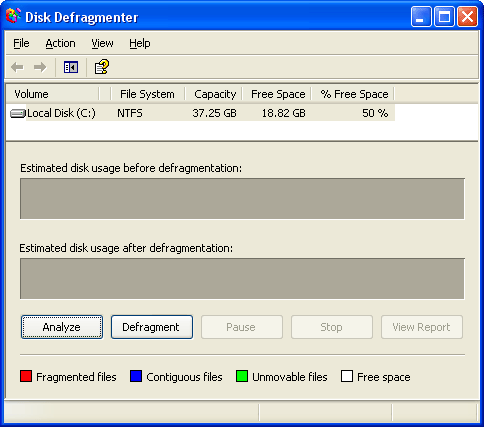Sort by the Capacity column header
The width and height of the screenshot is (484, 427).
pos(214,94)
